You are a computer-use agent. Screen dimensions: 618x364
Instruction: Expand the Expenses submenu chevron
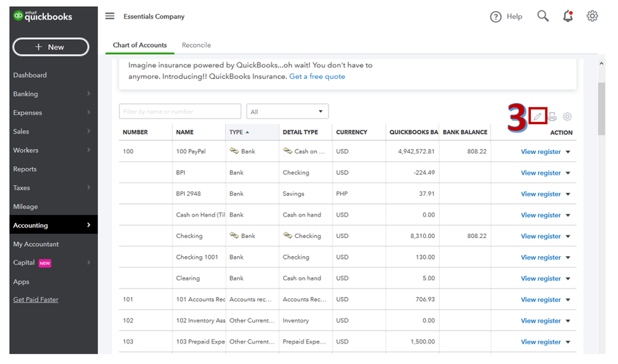pyautogui.click(x=88, y=112)
